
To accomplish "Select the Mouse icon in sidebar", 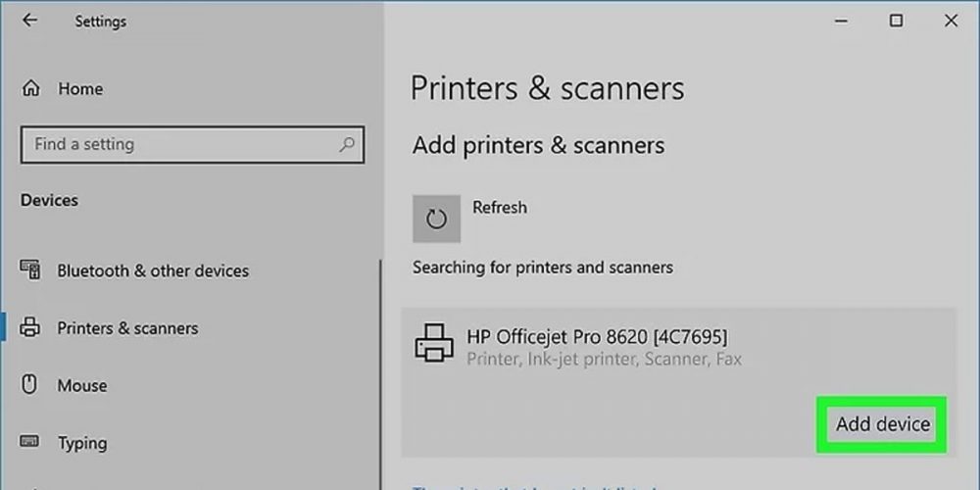I will [30, 385].
